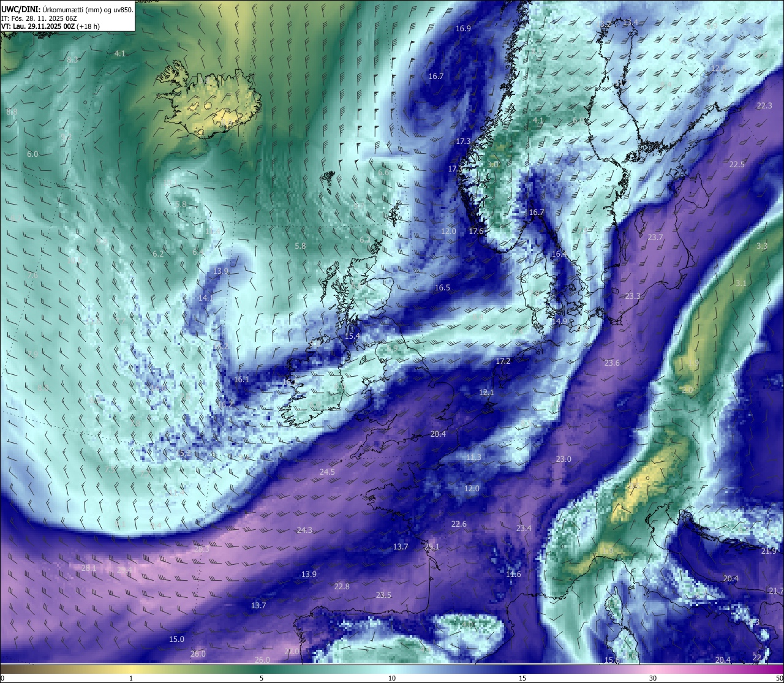Viewport: 784px width, 683px height.
Task: Click the 16.1 value west of Ireland
Action: click(x=241, y=380)
